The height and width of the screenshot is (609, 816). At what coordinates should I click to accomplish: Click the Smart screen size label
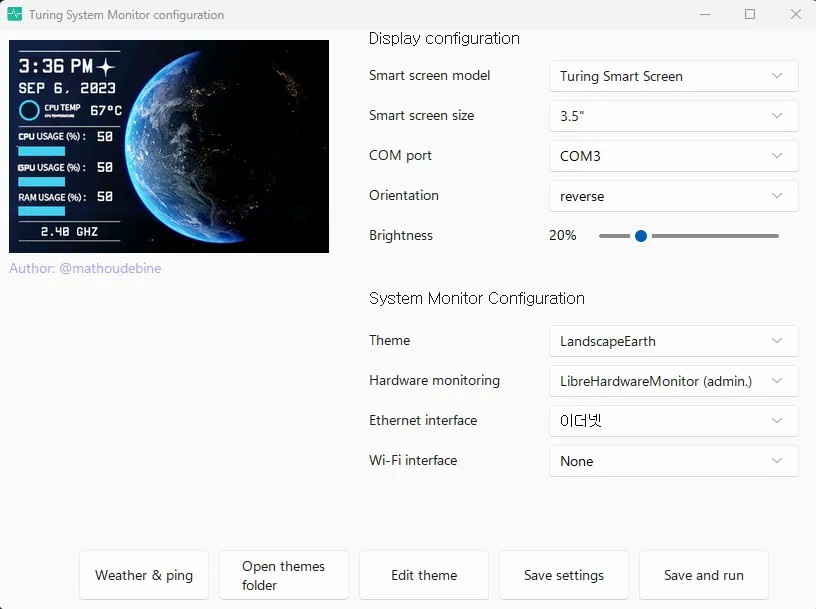[x=422, y=116]
